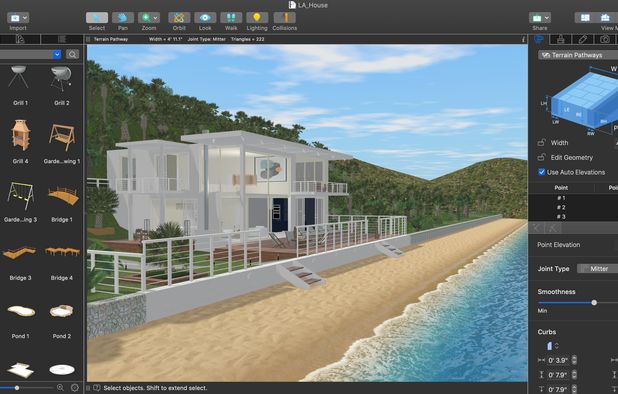The height and width of the screenshot is (394, 618).
Task: Click the first point tool button under the table
Action: click(536, 228)
